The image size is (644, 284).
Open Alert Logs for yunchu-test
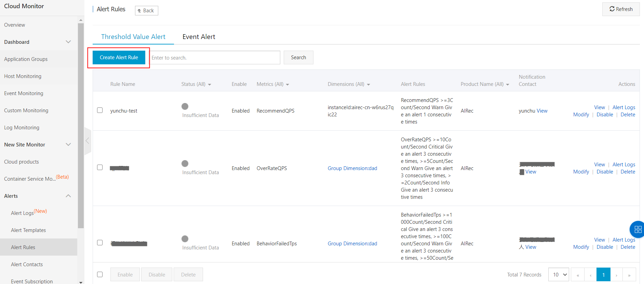pyautogui.click(x=624, y=107)
